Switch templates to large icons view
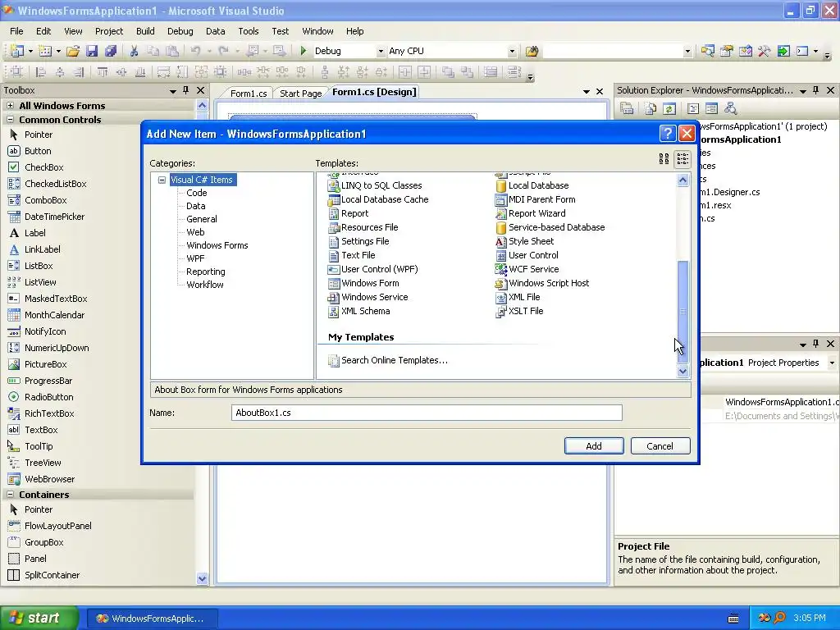Screen dimensions: 840x630 (x=664, y=158)
